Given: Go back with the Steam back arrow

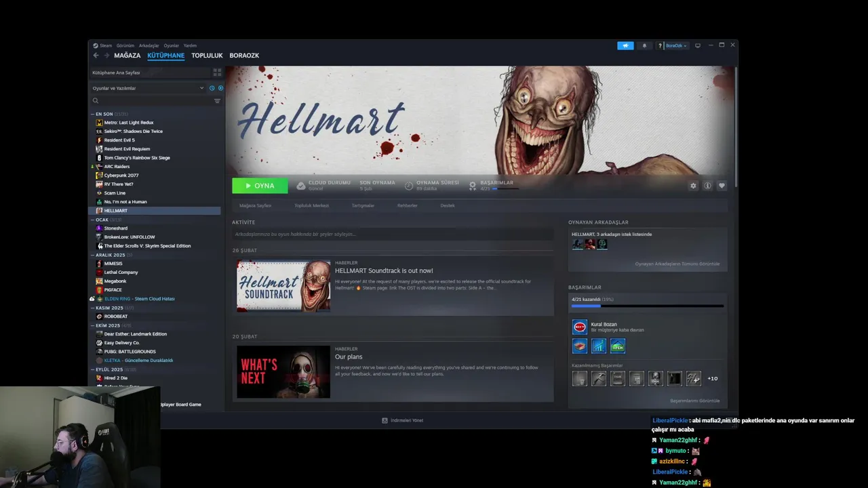Looking at the screenshot, I should tap(96, 56).
